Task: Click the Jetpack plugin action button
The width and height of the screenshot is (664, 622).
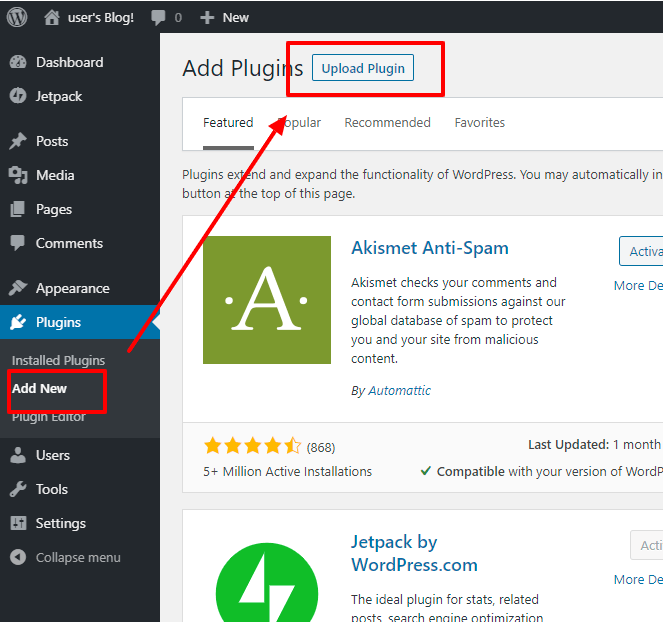Action: point(647,545)
